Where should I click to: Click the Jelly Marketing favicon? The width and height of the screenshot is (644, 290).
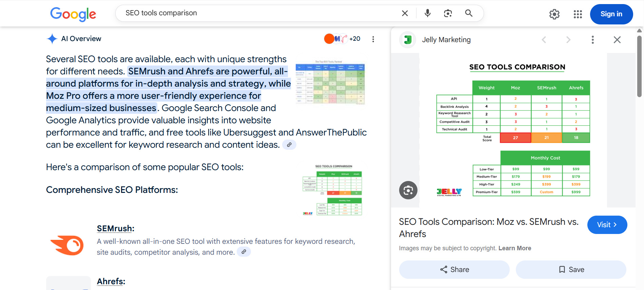pyautogui.click(x=408, y=40)
